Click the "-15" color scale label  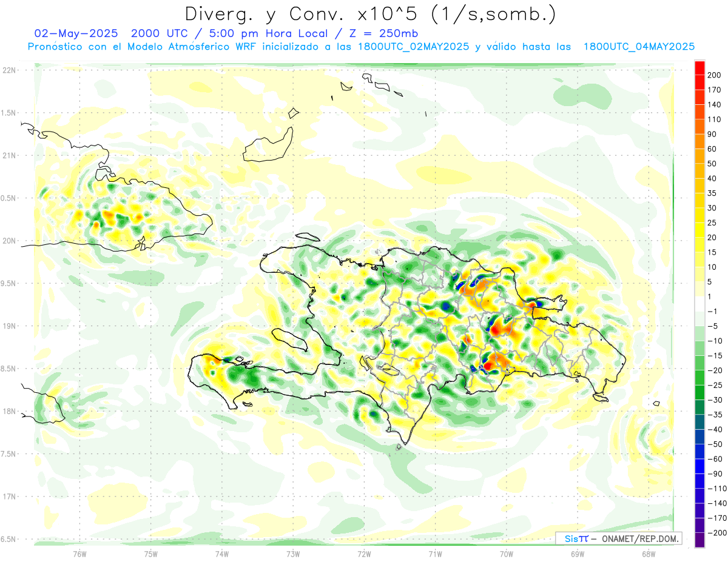coord(715,355)
